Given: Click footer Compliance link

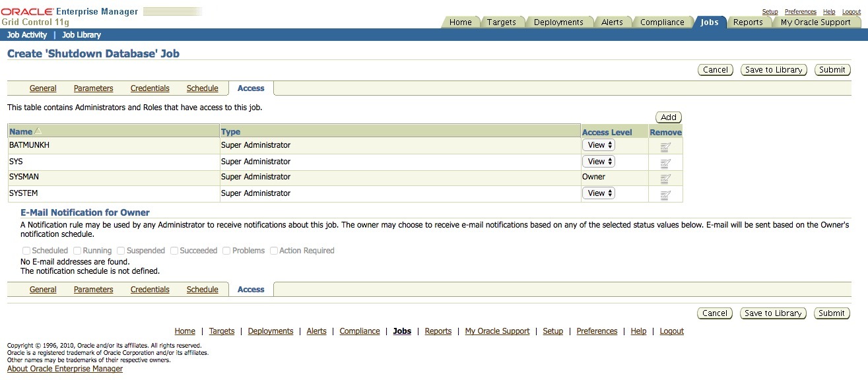Looking at the screenshot, I should pyautogui.click(x=360, y=331).
